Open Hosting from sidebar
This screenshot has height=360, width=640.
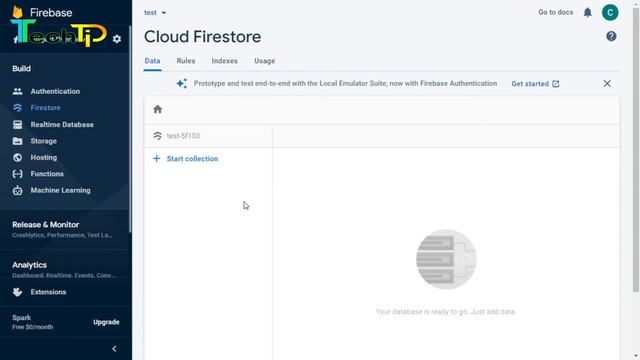click(x=44, y=157)
